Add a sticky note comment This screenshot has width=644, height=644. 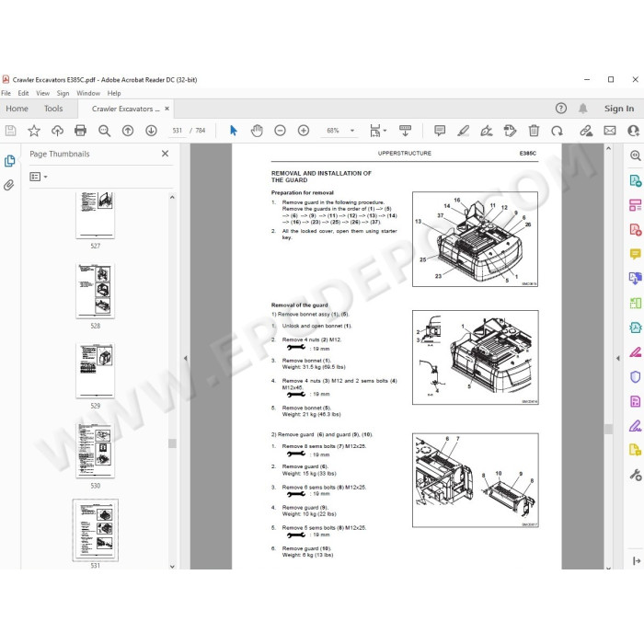click(440, 131)
